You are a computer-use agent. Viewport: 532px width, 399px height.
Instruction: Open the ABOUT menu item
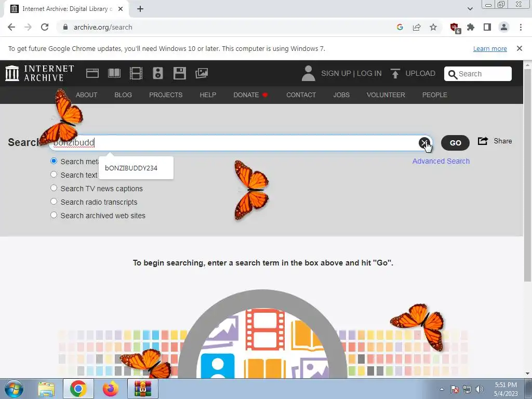[87, 95]
